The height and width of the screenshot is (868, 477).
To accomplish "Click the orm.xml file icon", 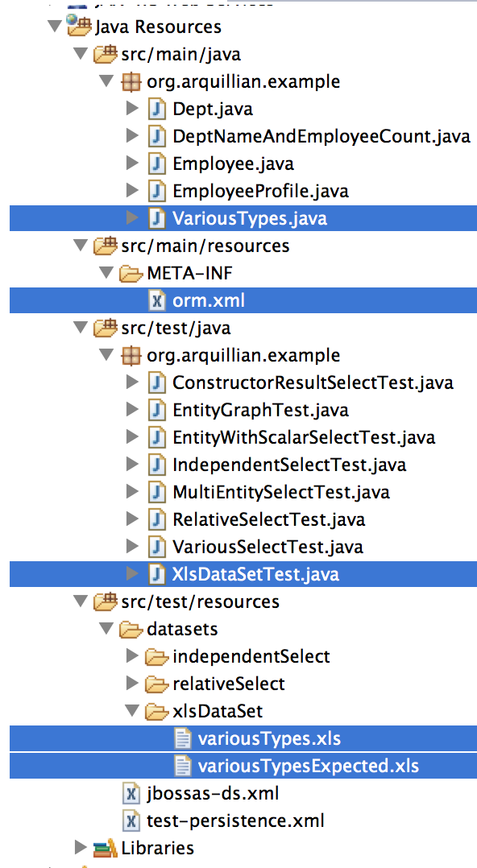I will coord(157,300).
